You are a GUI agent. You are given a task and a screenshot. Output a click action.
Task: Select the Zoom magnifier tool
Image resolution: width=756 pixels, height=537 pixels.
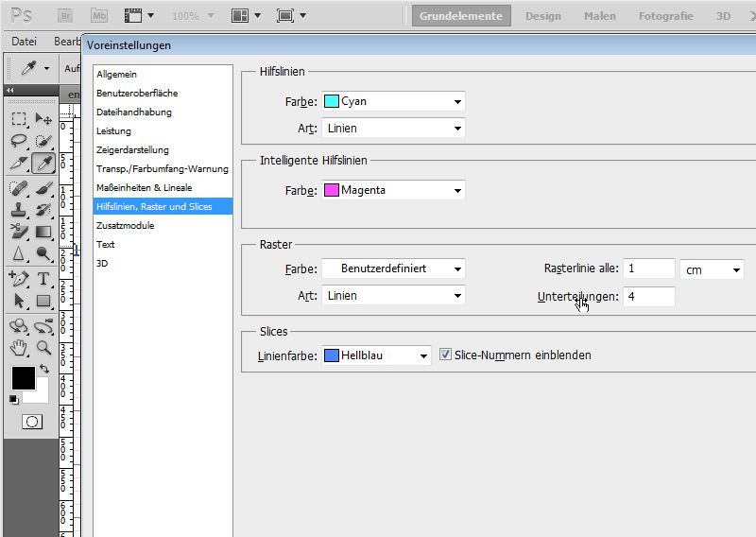[x=43, y=347]
